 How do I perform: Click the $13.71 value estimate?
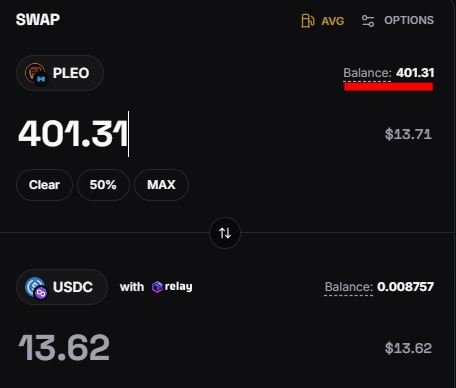pyautogui.click(x=408, y=134)
